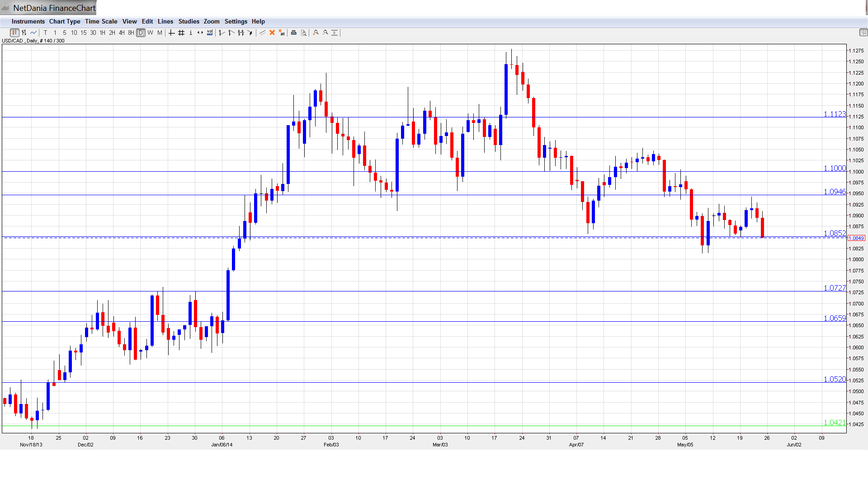Toggle the chart grid icon
868x488 pixels.
pos(181,33)
